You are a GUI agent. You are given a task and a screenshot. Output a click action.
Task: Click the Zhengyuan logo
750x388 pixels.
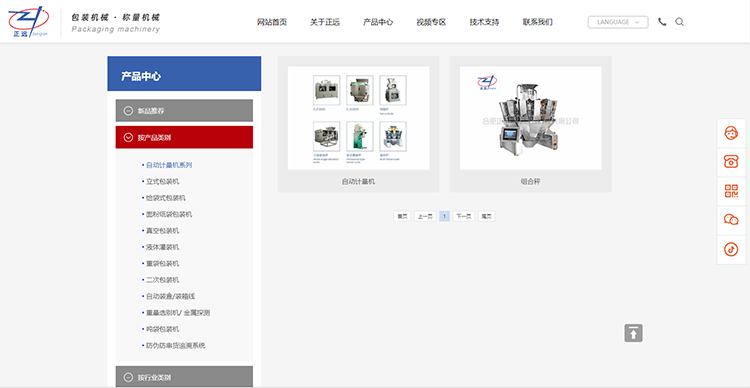(x=29, y=22)
